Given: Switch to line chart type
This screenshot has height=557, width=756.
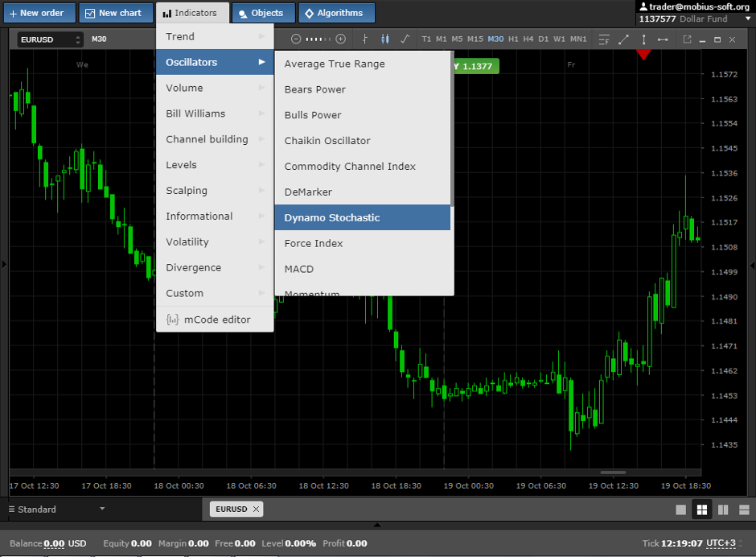Looking at the screenshot, I should coord(405,39).
